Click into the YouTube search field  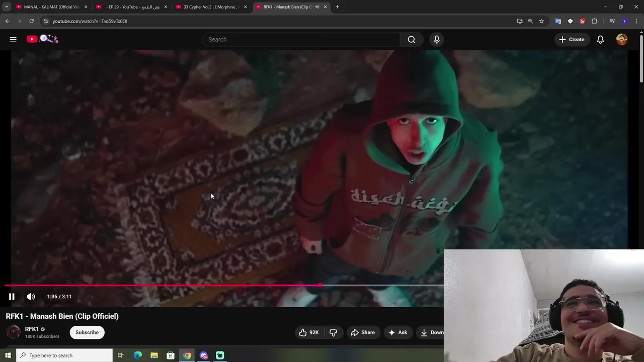tap(301, 39)
